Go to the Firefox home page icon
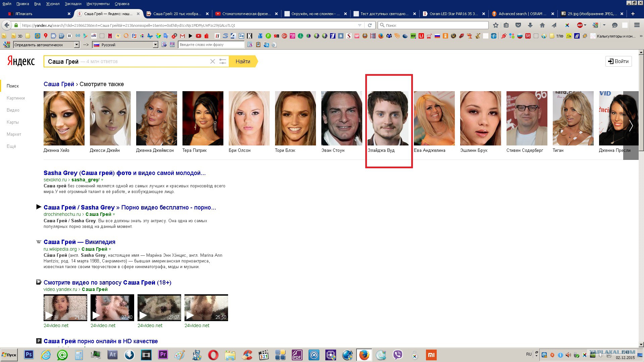This screenshot has width=644, height=362. point(542,25)
